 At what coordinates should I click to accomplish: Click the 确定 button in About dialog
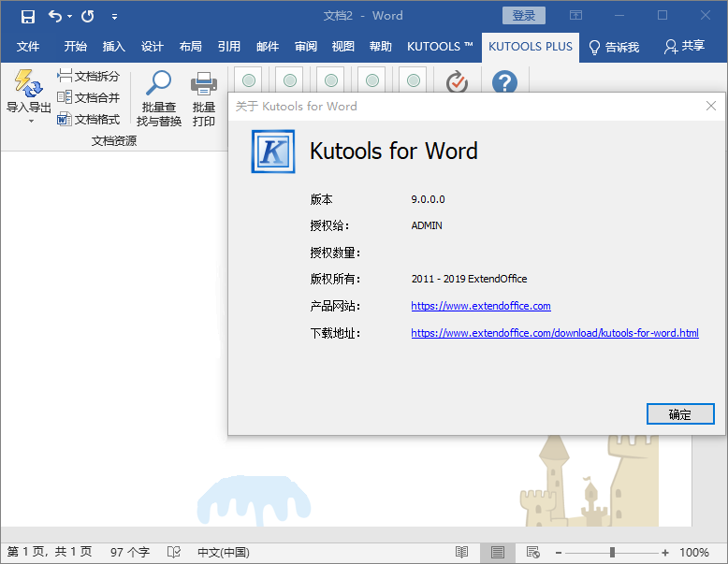680,413
